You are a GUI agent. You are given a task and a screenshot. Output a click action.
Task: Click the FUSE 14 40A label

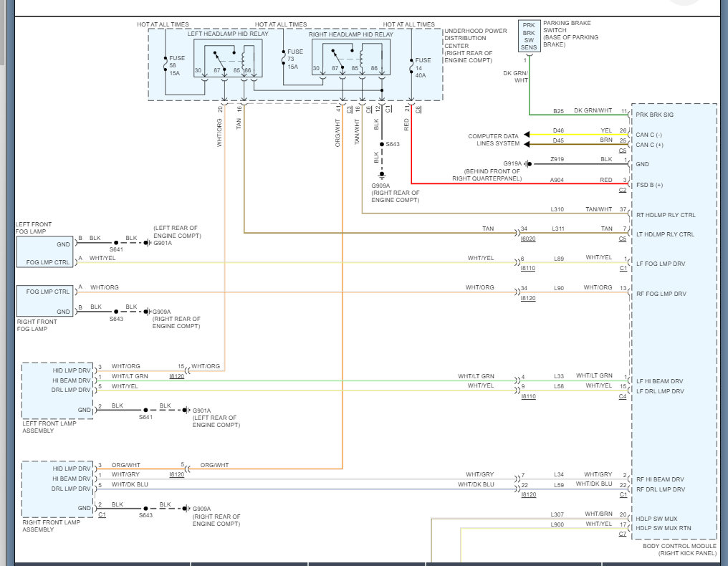pos(423,68)
